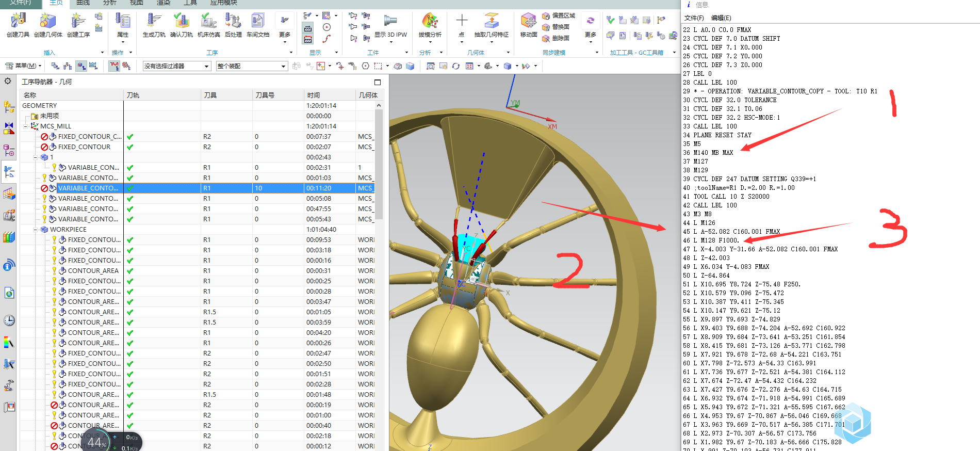Open the 菜单(M) dropdown
The width and height of the screenshot is (980, 451).
pyautogui.click(x=23, y=66)
